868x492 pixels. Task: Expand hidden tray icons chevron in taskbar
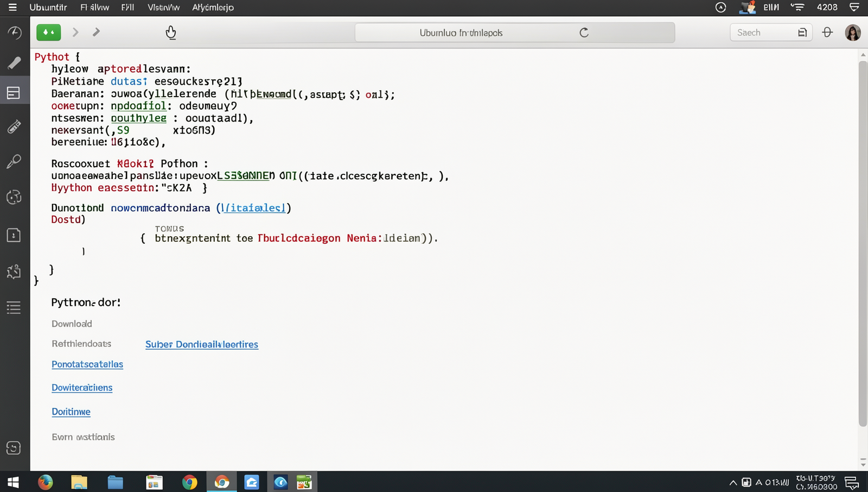[x=733, y=482]
